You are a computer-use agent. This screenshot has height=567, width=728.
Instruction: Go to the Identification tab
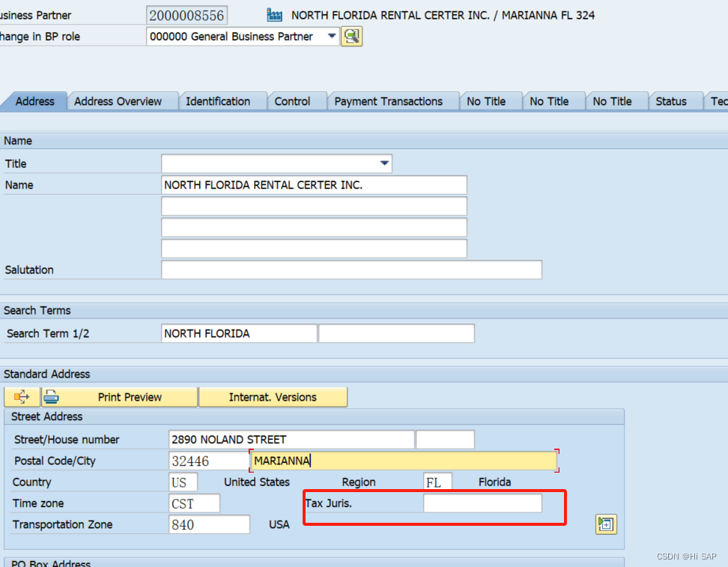coord(218,101)
